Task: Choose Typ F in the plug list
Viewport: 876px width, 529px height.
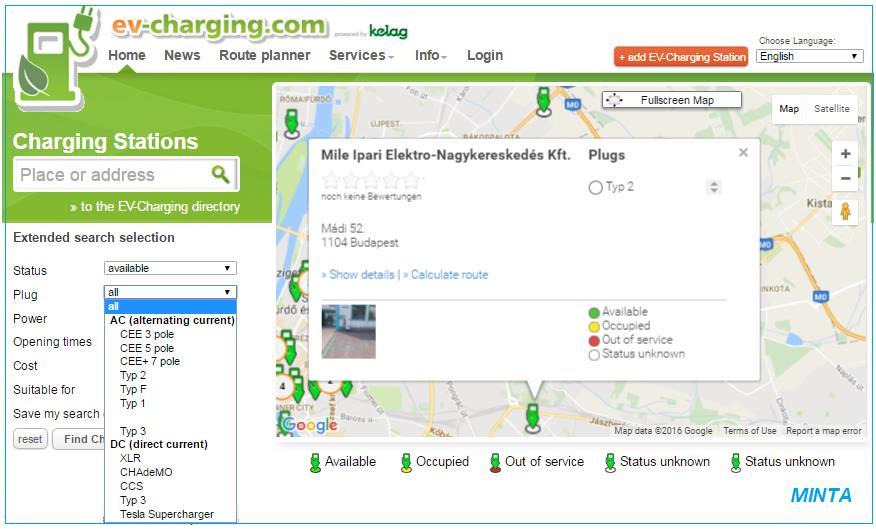Action: (x=133, y=389)
